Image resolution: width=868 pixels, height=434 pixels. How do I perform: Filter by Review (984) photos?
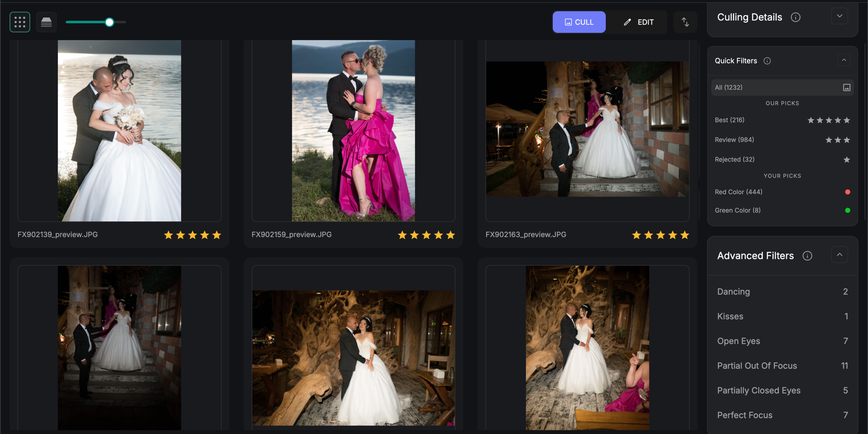[x=782, y=140]
